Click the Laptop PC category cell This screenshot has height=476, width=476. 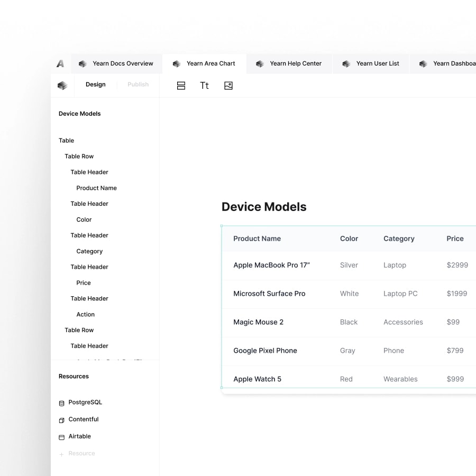(400, 294)
